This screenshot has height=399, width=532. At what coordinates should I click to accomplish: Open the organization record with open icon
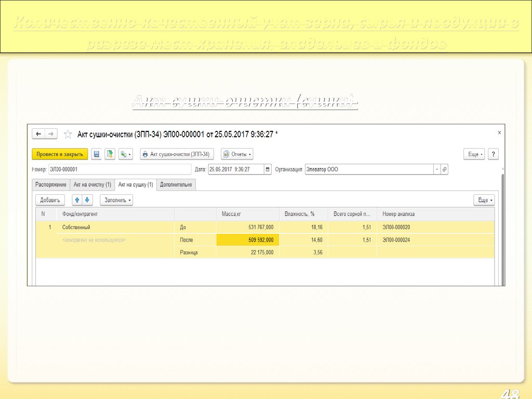click(x=444, y=169)
